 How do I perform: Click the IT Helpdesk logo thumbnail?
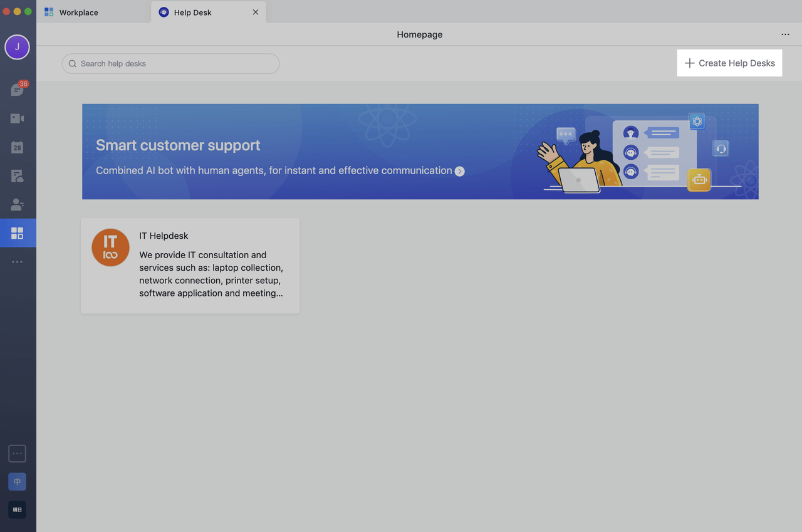click(x=110, y=248)
